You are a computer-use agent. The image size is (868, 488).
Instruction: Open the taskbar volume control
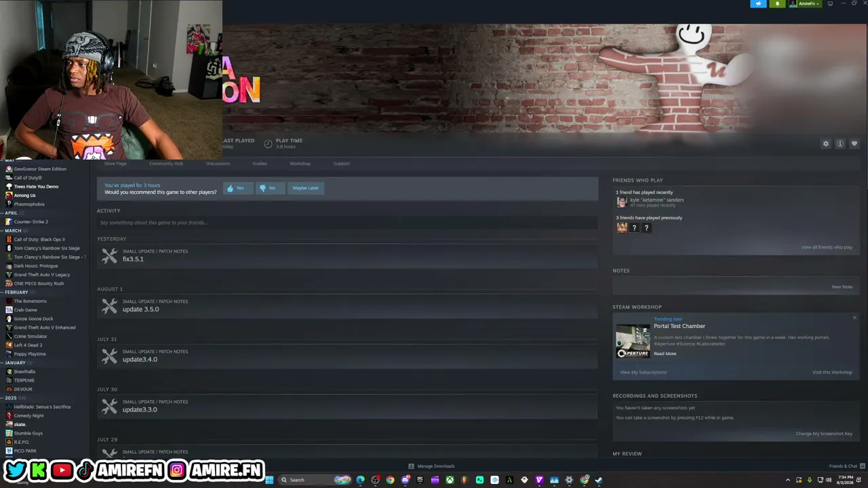click(828, 480)
